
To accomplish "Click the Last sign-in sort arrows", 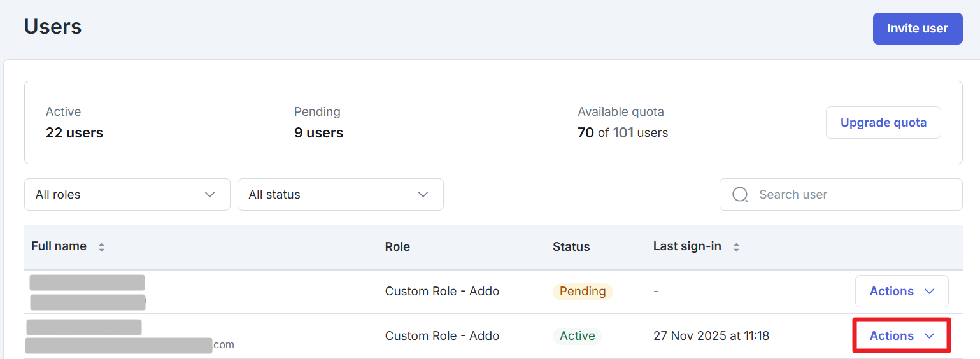I will 736,247.
